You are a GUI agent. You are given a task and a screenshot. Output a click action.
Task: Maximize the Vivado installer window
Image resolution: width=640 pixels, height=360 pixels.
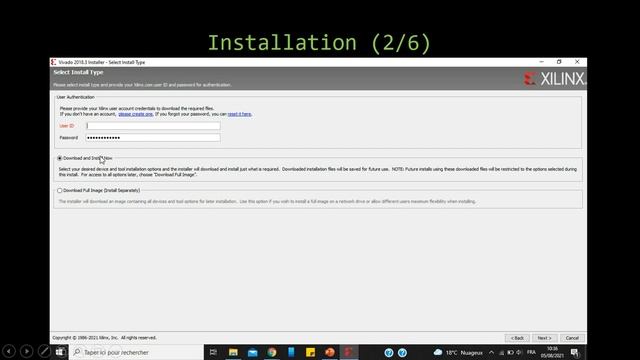coord(559,62)
